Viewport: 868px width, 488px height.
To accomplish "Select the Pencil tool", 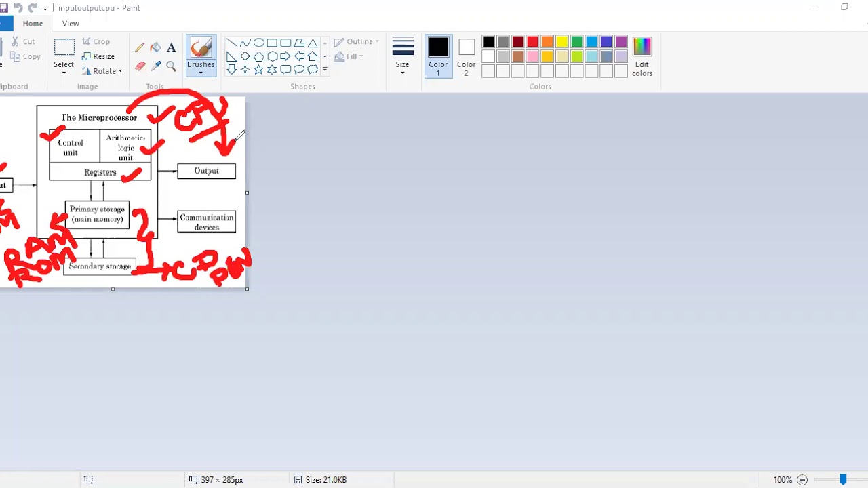I will (140, 47).
